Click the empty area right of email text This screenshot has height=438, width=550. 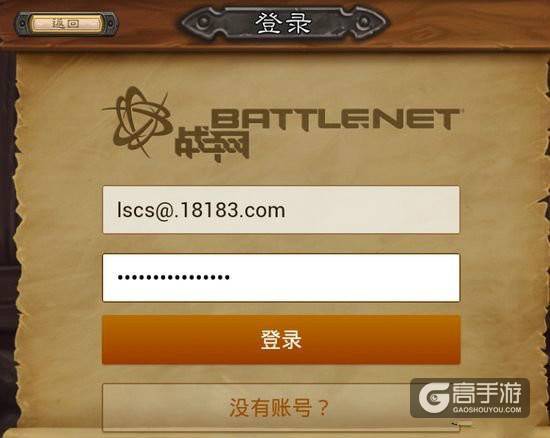[x=372, y=210]
